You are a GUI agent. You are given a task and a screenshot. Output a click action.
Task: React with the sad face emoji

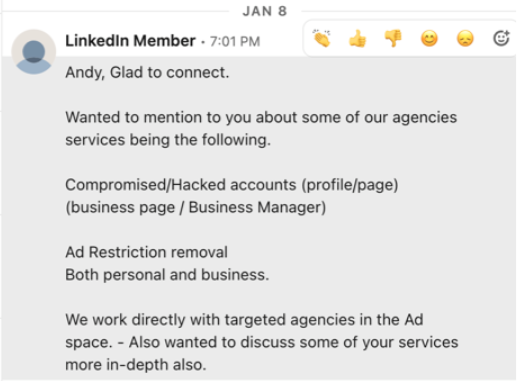465,39
